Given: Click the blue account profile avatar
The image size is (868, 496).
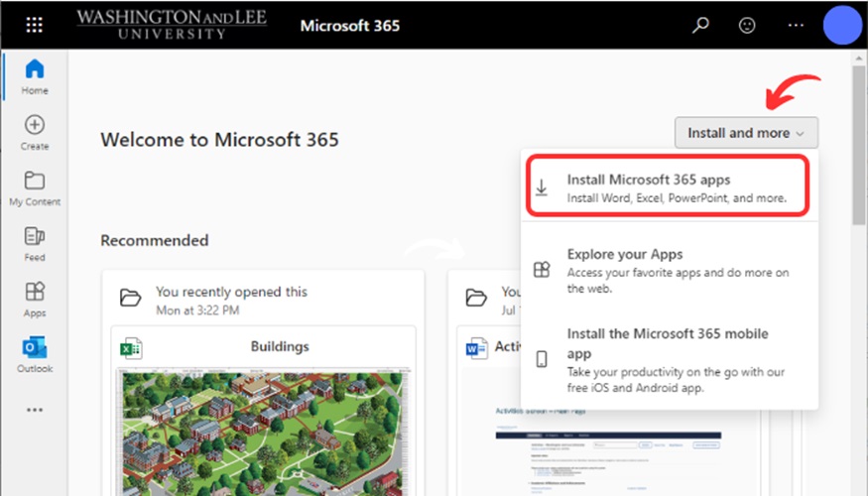Looking at the screenshot, I should pos(842,25).
